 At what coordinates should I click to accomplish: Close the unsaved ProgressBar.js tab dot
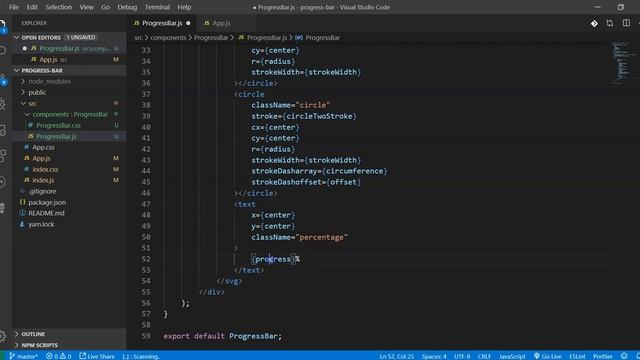click(188, 23)
